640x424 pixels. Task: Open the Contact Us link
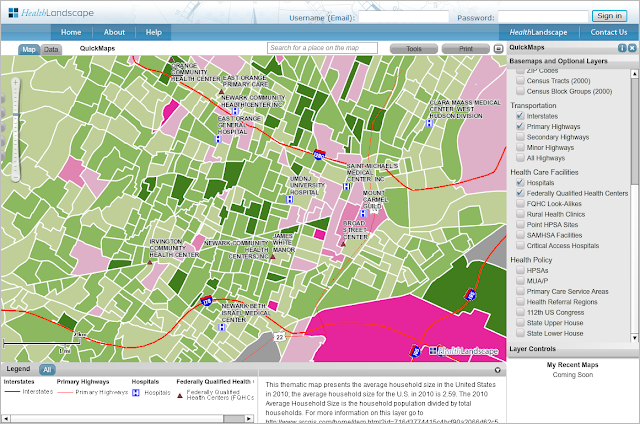pyautogui.click(x=609, y=32)
